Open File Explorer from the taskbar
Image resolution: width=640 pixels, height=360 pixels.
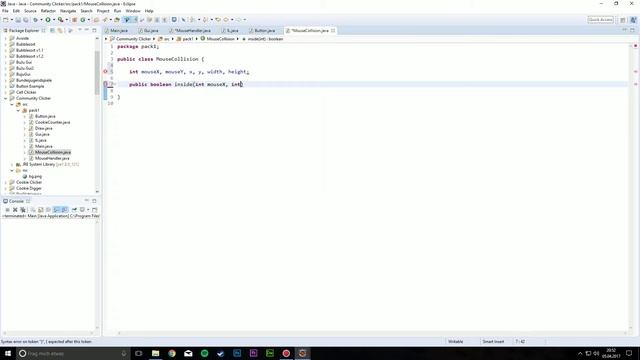click(156, 353)
